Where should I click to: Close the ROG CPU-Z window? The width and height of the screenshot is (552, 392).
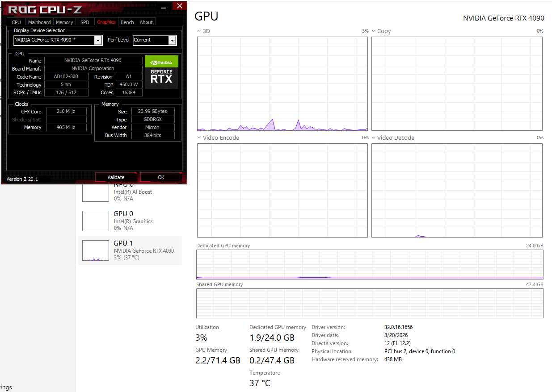(x=179, y=6)
